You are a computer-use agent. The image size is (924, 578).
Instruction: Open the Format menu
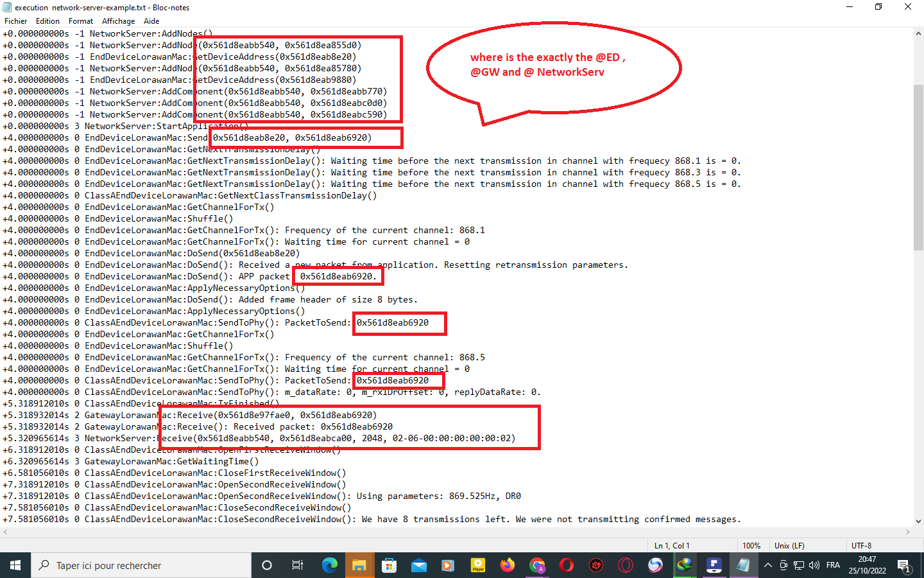pos(80,21)
